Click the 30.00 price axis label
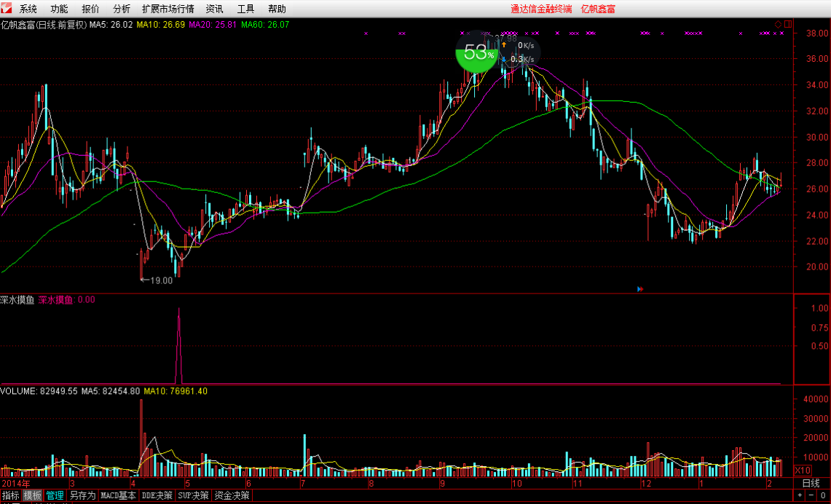This screenshot has height=504, width=831. [817, 137]
